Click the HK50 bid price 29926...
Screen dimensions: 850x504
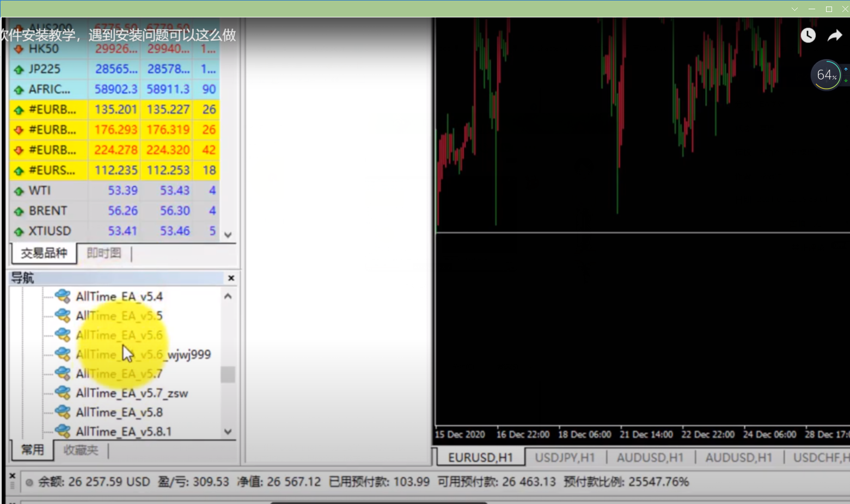coord(116,49)
